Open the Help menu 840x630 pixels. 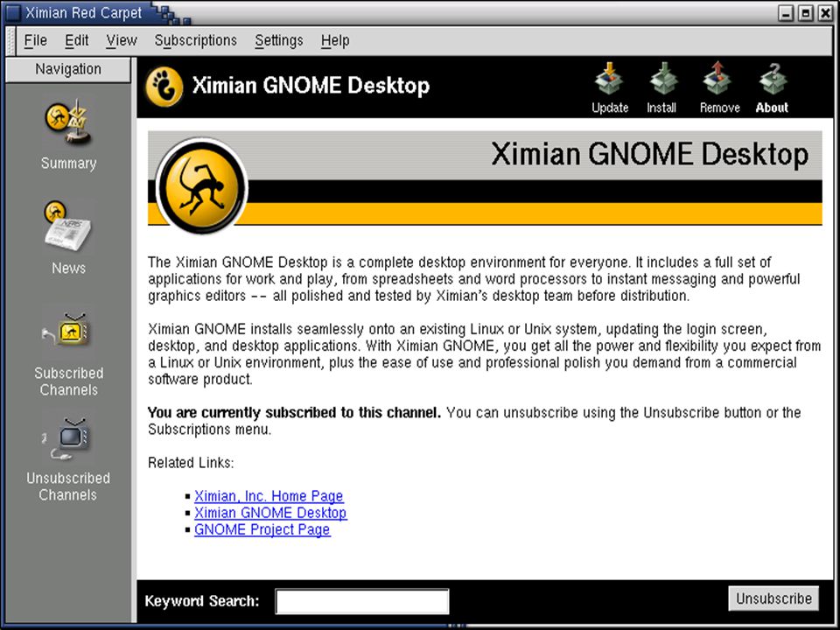[335, 41]
